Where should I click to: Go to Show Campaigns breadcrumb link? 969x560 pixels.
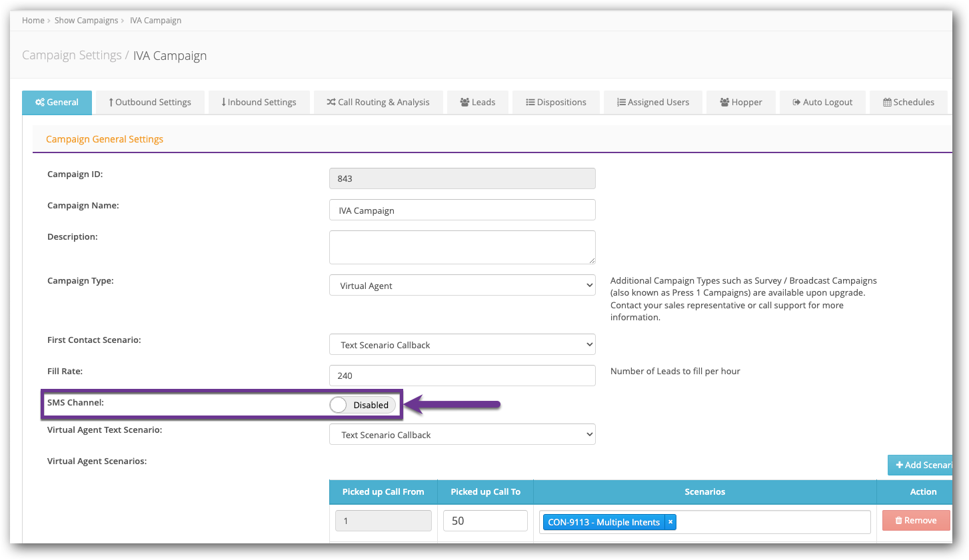(x=87, y=20)
